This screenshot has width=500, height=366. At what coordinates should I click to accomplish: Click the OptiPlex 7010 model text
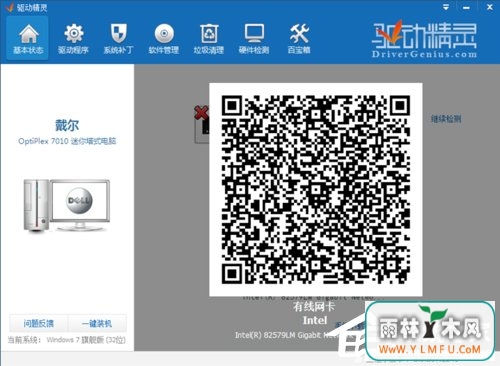click(67, 141)
